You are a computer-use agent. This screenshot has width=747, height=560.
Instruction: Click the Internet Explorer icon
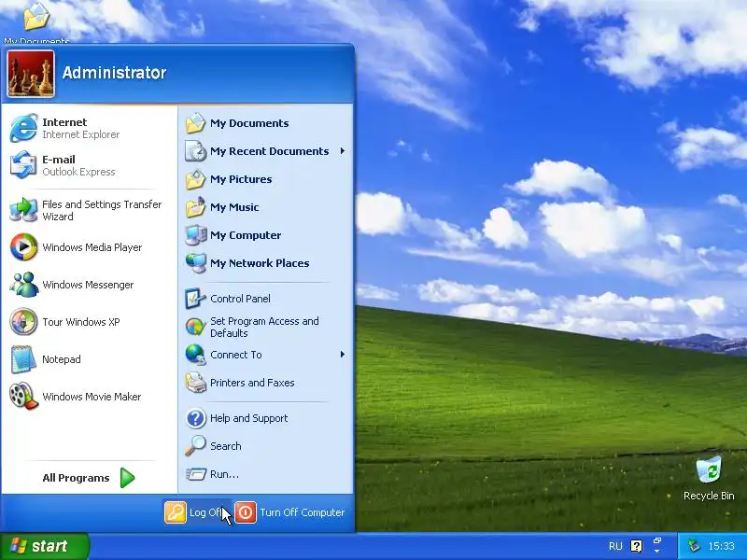[23, 128]
